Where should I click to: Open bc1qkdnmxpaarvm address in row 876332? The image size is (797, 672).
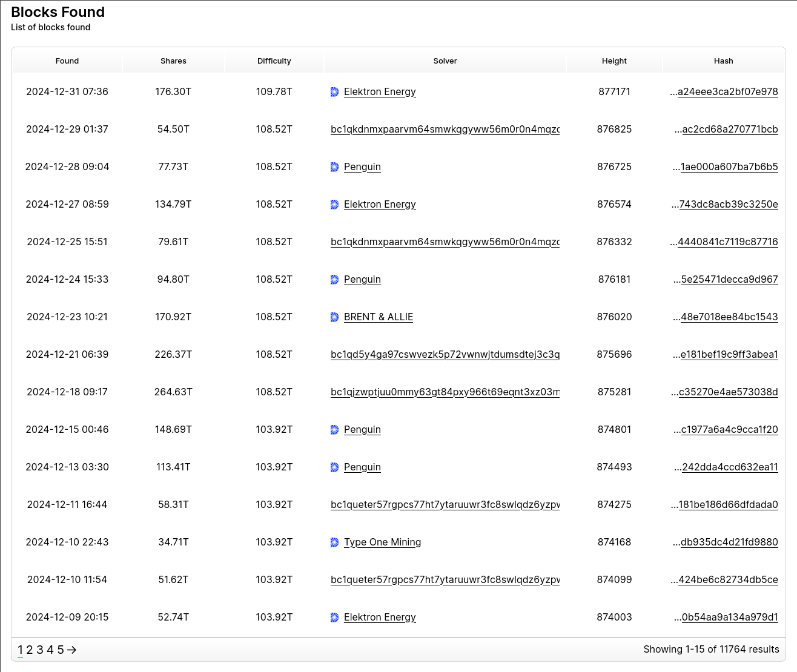445,242
